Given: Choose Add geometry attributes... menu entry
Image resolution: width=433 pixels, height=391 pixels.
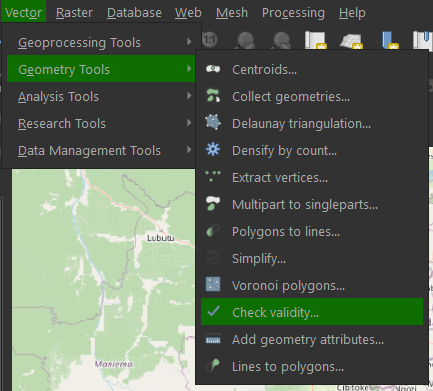Looking at the screenshot, I should tap(312, 340).
